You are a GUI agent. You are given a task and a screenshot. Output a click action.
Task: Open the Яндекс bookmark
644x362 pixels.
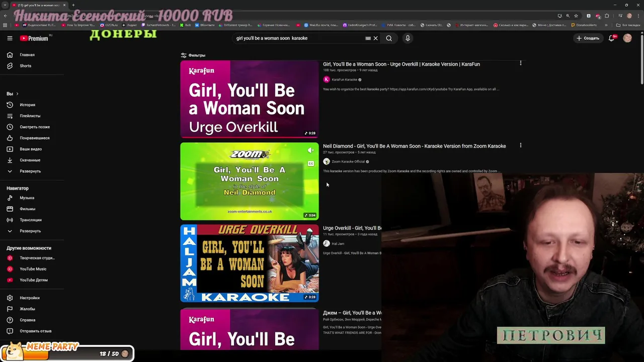[129, 25]
